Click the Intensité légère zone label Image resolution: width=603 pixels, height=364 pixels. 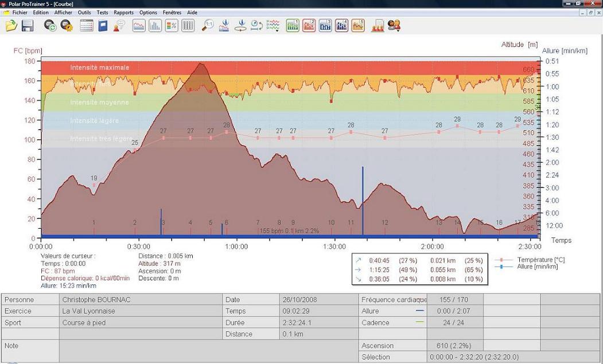tap(94, 120)
